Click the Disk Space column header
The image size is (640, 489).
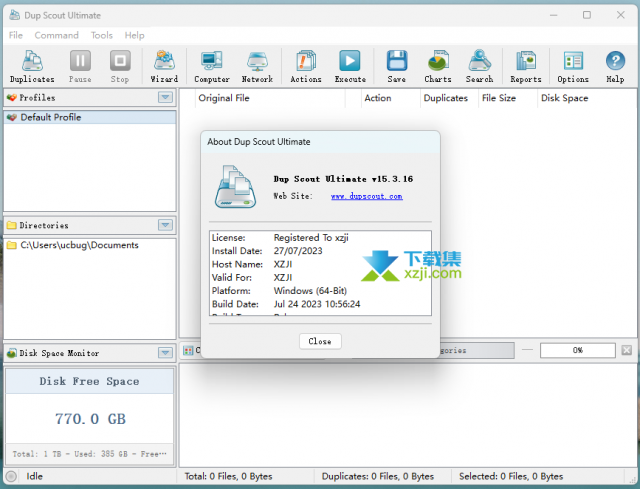[x=587, y=98]
